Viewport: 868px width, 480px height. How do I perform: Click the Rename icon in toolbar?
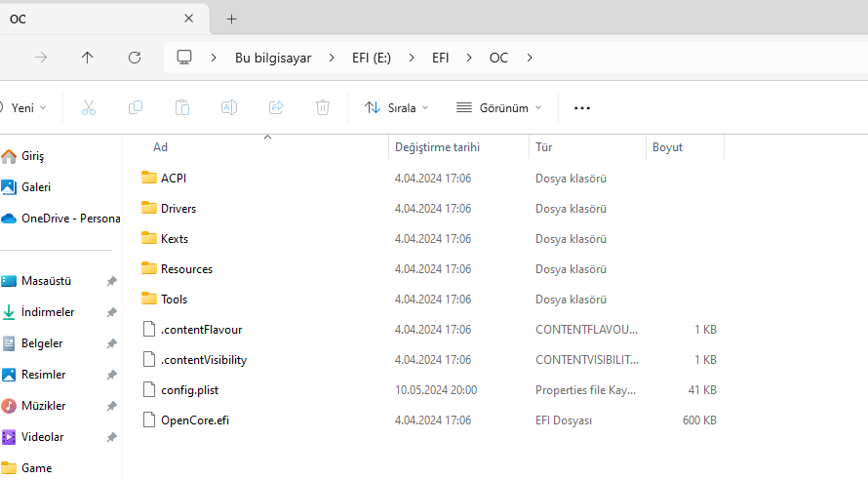click(229, 108)
